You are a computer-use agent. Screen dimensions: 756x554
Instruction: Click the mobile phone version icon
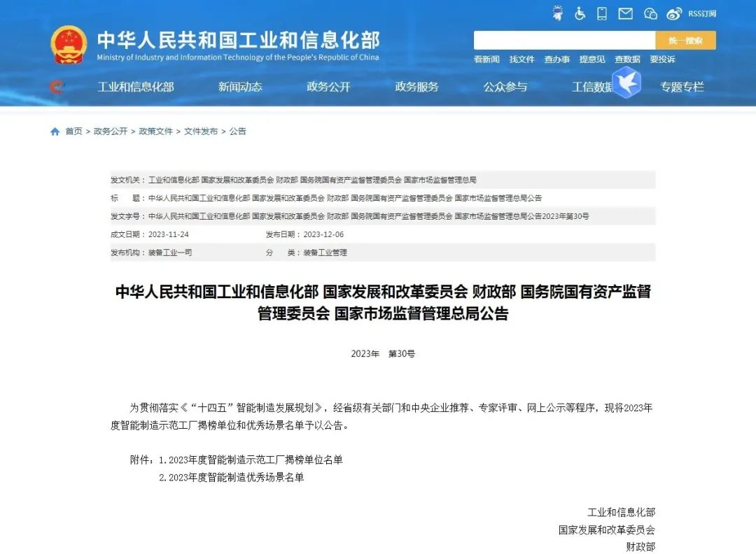click(x=602, y=13)
